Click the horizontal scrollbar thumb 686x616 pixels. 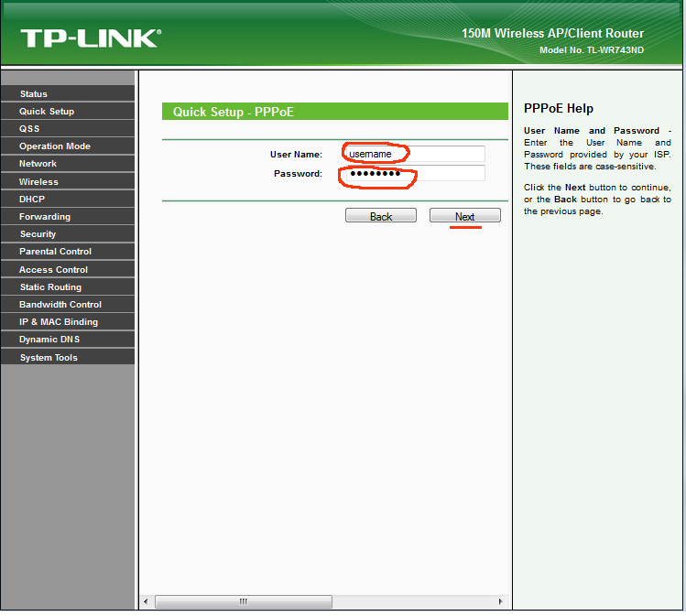pyautogui.click(x=244, y=601)
